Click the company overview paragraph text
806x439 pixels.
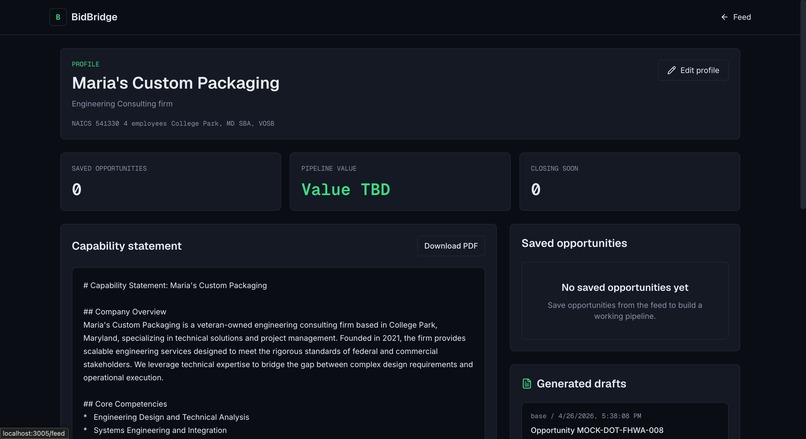(278, 351)
